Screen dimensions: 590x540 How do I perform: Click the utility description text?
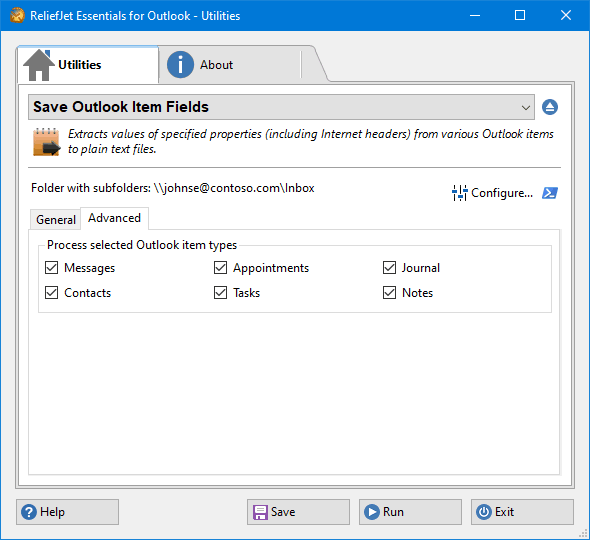click(310, 141)
